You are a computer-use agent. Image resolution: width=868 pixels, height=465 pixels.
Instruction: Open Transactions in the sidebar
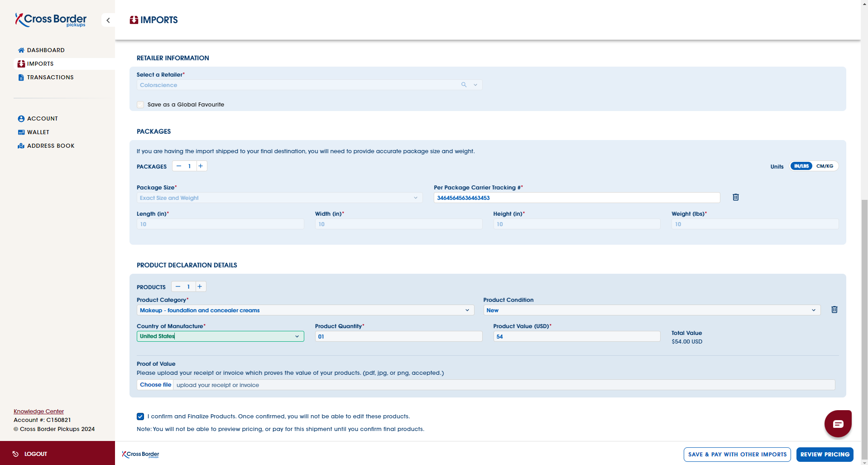tap(50, 77)
